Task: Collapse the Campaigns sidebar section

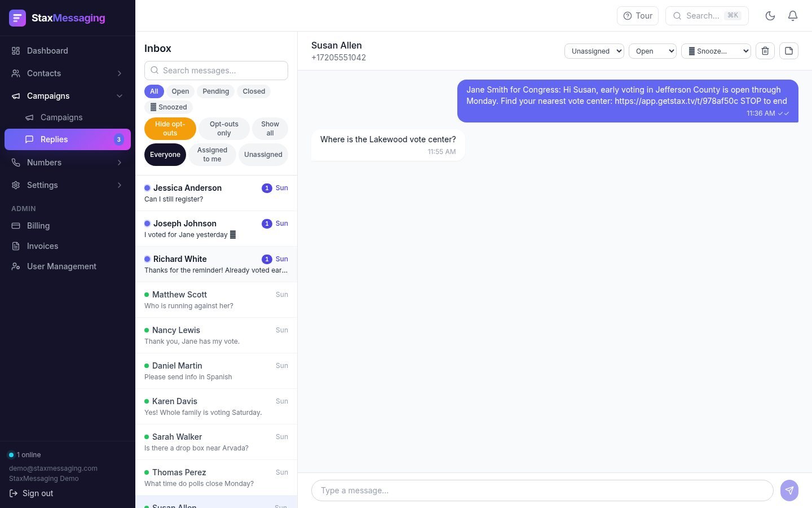Action: [x=68, y=96]
